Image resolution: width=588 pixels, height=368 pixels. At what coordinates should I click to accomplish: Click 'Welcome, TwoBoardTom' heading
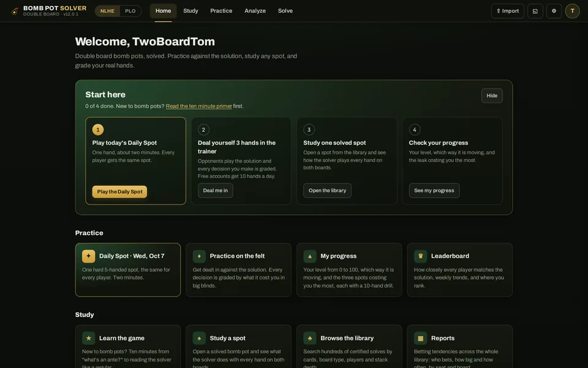(145, 41)
